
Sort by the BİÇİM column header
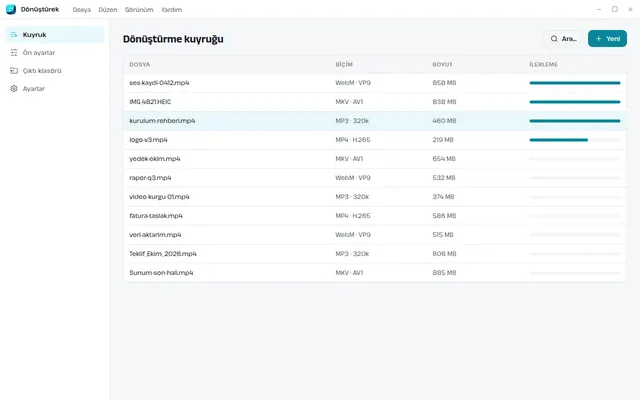(344, 64)
